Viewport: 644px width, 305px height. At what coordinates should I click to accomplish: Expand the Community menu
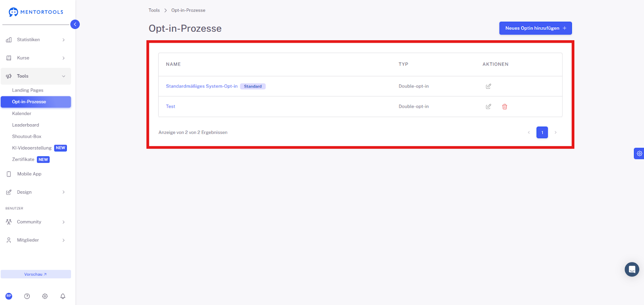pos(36,222)
